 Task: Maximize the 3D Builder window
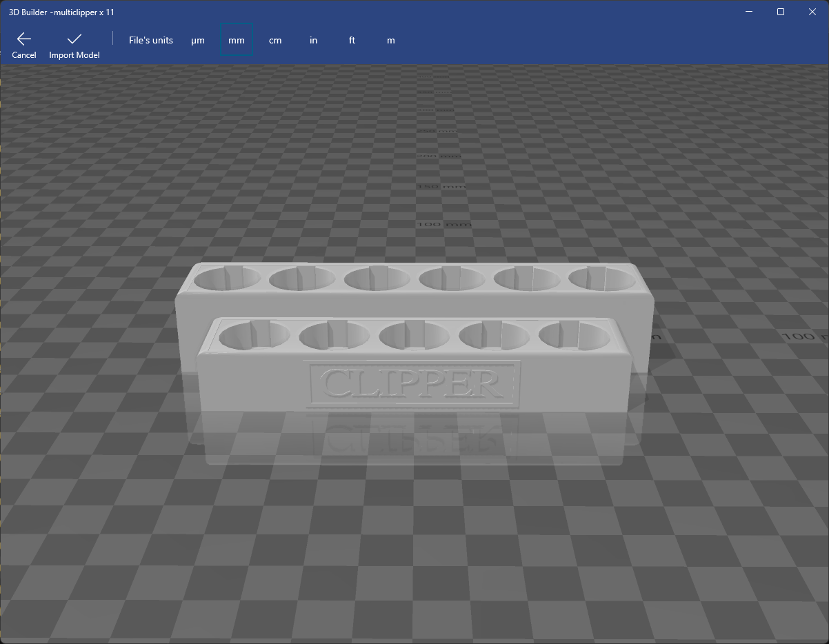pyautogui.click(x=781, y=12)
